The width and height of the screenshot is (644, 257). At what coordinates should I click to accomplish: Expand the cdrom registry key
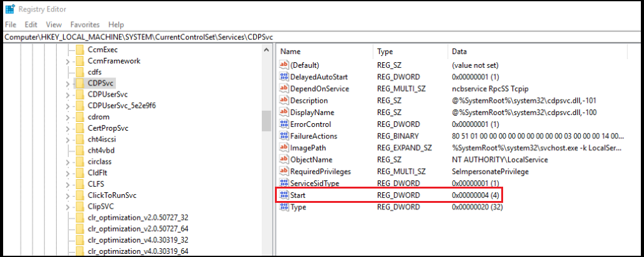click(x=67, y=117)
